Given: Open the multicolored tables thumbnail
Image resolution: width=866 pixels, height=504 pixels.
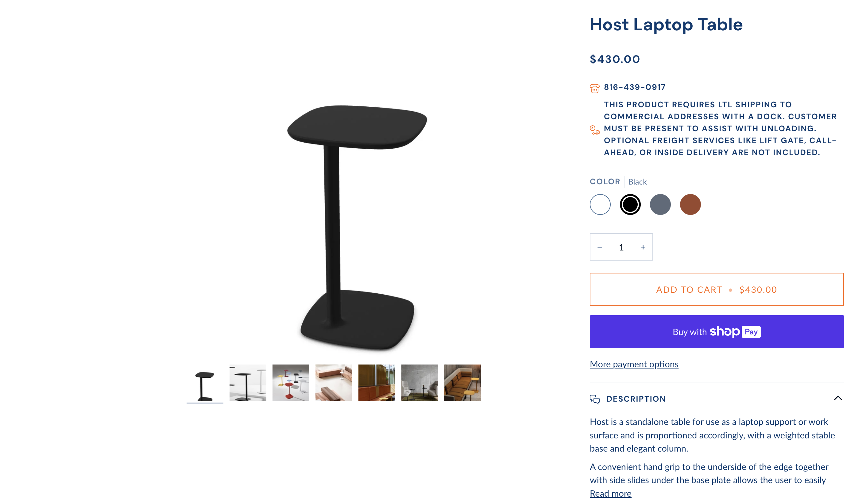Looking at the screenshot, I should 291,383.
